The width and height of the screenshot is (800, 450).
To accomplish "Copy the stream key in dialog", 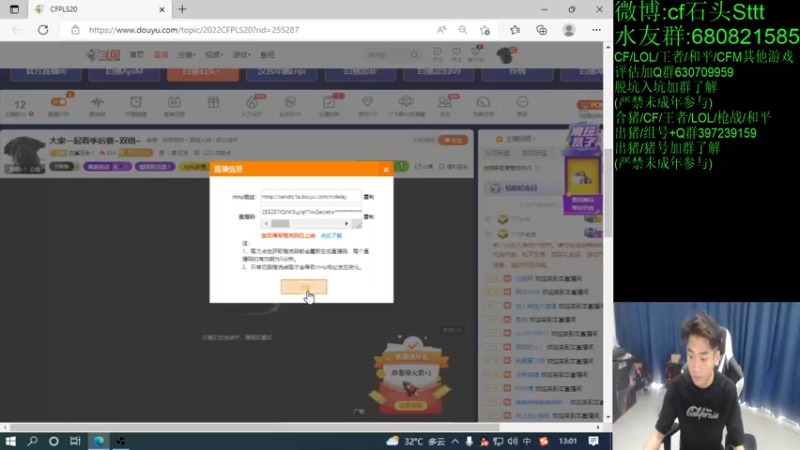I will click(x=369, y=216).
